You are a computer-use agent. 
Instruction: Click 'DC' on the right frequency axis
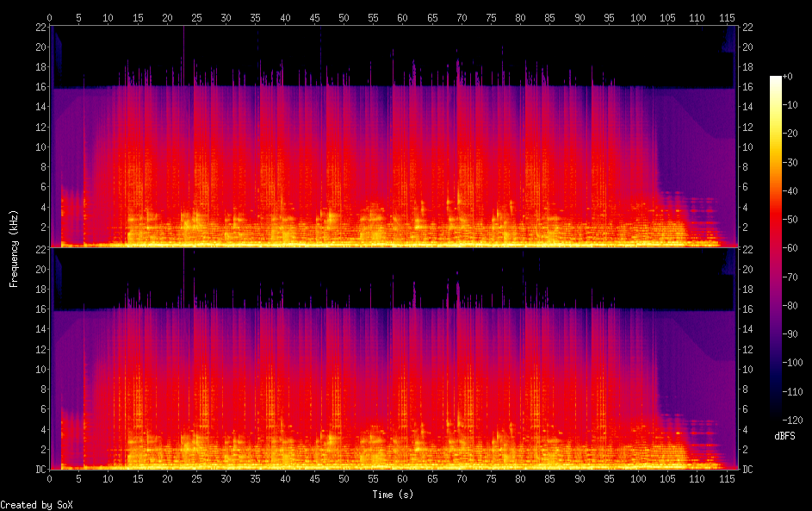747,470
